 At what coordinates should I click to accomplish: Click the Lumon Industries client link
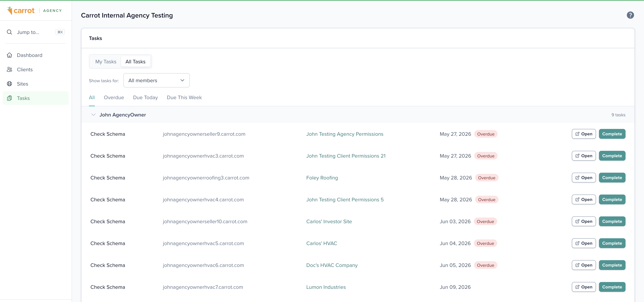pos(326,287)
